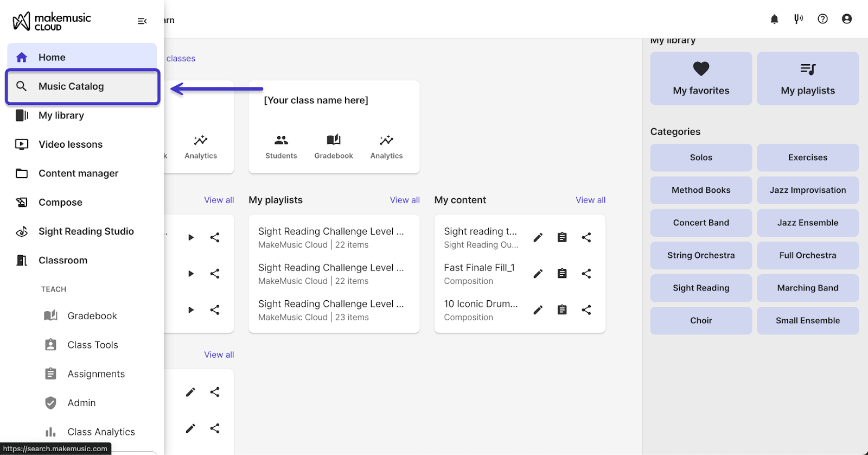The width and height of the screenshot is (868, 455).
Task: Open Content manager in sidebar
Action: click(x=82, y=173)
